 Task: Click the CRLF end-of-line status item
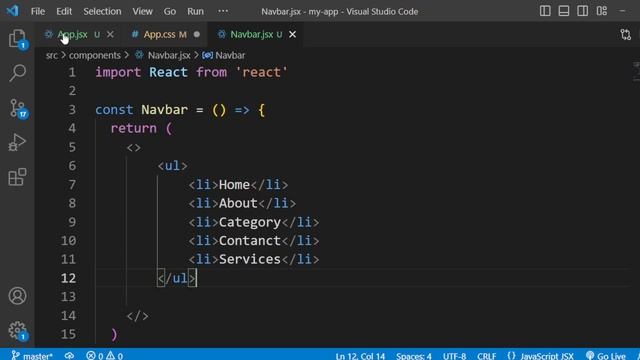487,356
